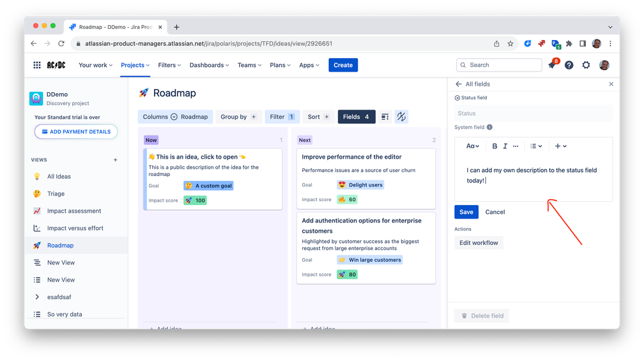
Task: Open the settings gear icon
Action: [586, 65]
